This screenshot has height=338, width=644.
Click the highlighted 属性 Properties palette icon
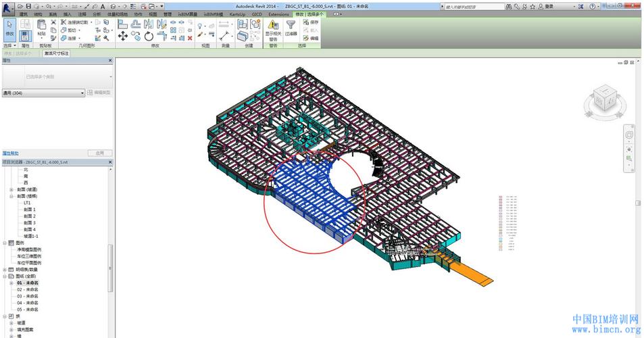pyautogui.click(x=25, y=36)
